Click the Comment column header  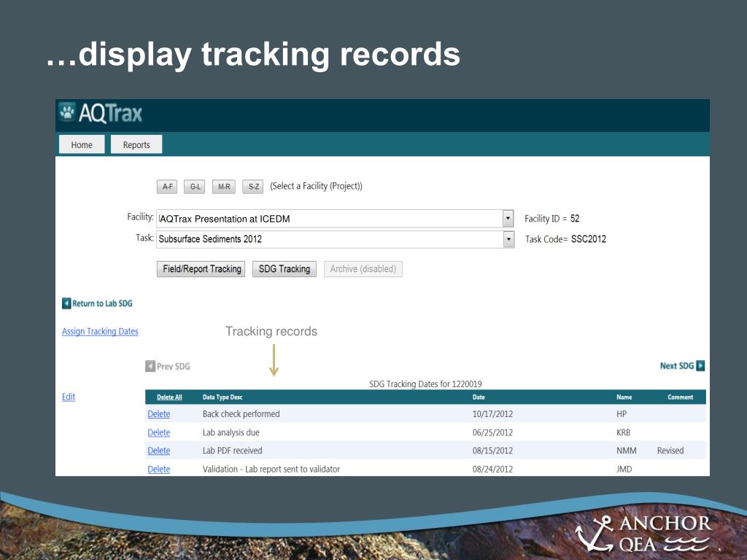pos(681,397)
